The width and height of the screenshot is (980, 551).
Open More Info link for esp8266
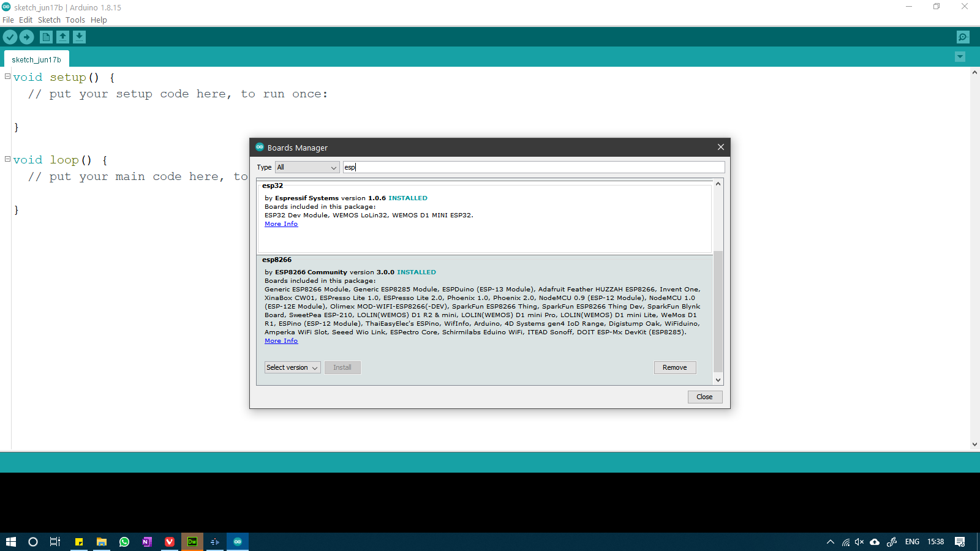point(281,341)
